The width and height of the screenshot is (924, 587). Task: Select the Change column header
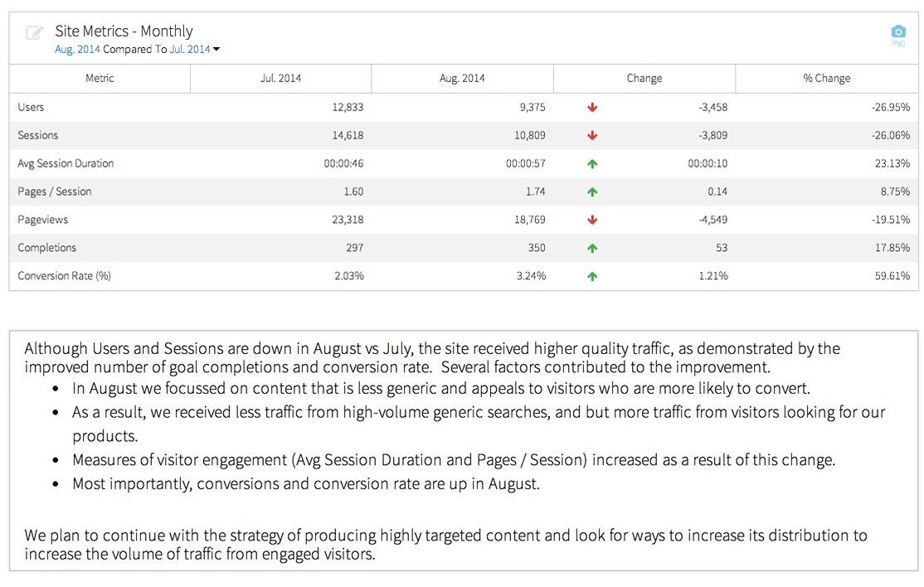click(x=644, y=79)
